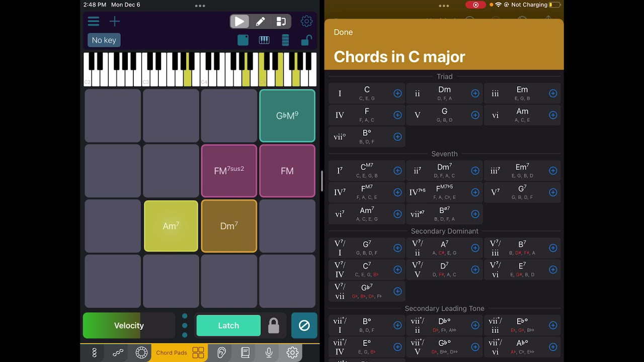The image size is (644, 362).
Task: Add the F triad chord
Action: [x=397, y=115]
